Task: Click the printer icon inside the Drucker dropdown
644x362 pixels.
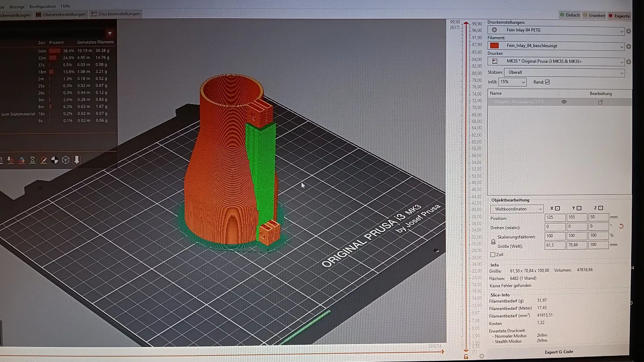Action: pyautogui.click(x=495, y=61)
